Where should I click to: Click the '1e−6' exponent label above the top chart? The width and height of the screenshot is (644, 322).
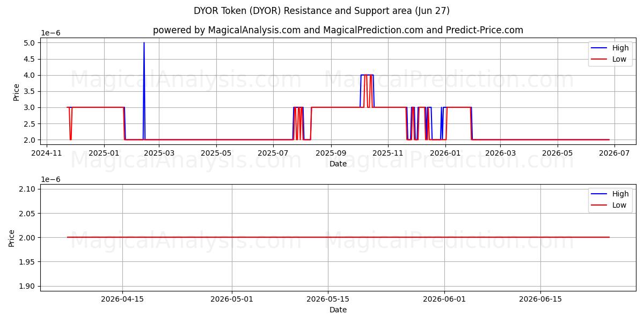pos(51,33)
